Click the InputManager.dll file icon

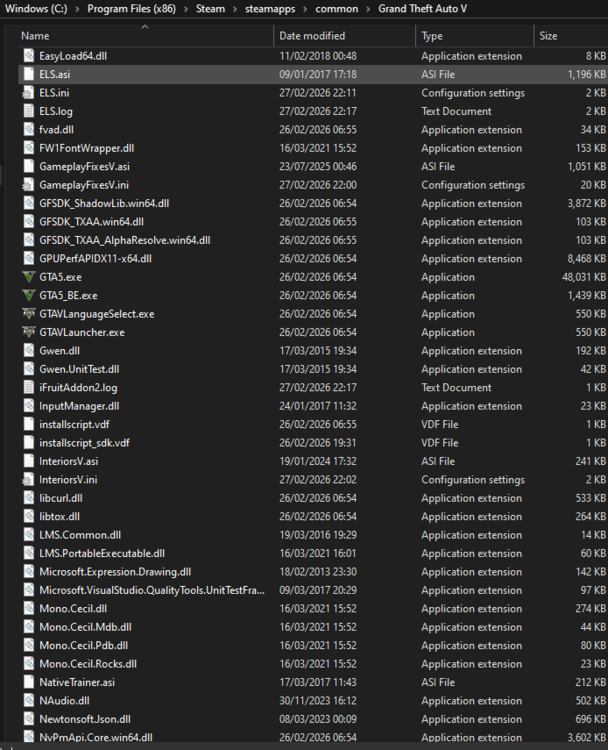pos(29,406)
